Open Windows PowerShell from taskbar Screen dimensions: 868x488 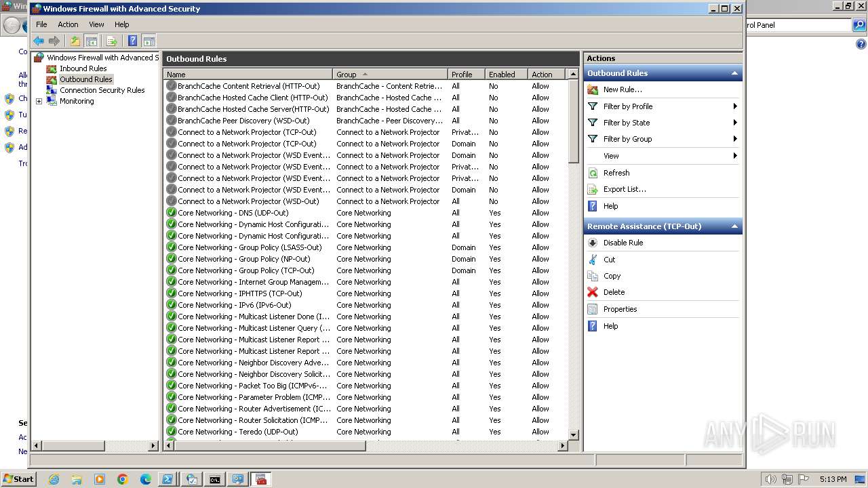coord(167,479)
